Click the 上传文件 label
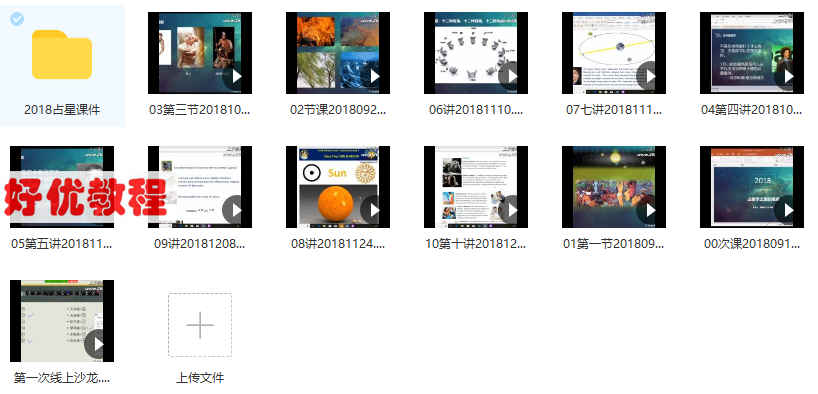Viewport: 818px width, 394px height. click(200, 377)
